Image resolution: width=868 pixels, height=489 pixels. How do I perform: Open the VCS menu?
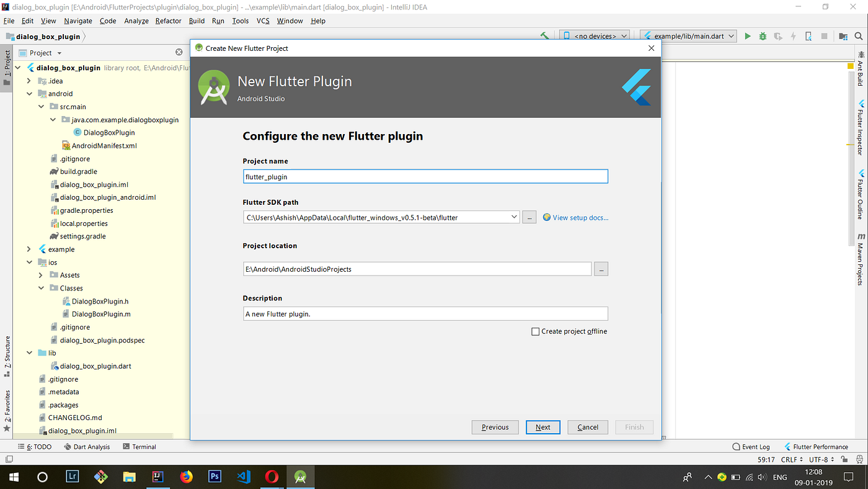[263, 20]
